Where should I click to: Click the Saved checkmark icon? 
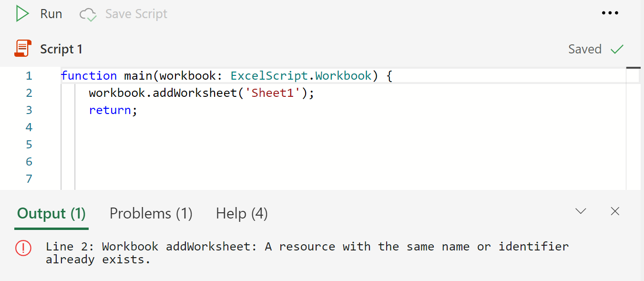click(x=617, y=49)
